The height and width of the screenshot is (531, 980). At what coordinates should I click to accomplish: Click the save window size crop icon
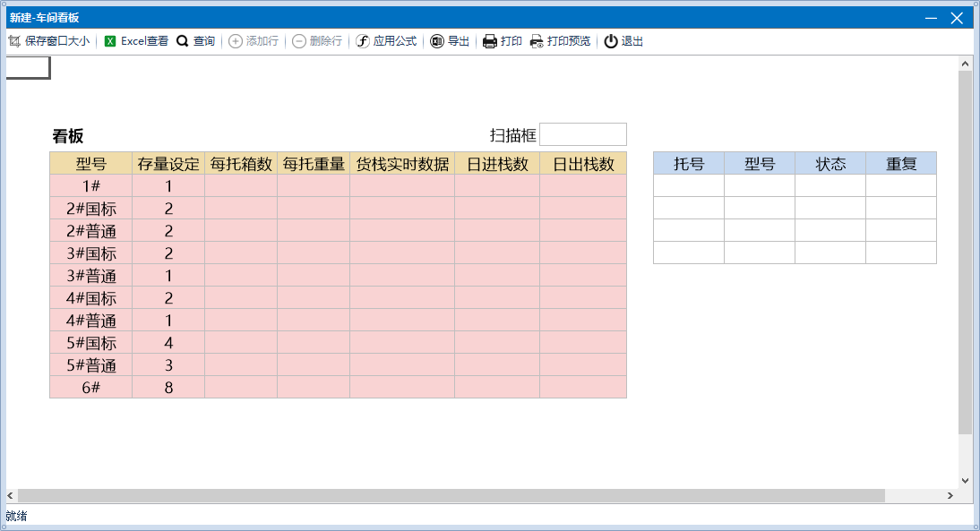(x=14, y=41)
